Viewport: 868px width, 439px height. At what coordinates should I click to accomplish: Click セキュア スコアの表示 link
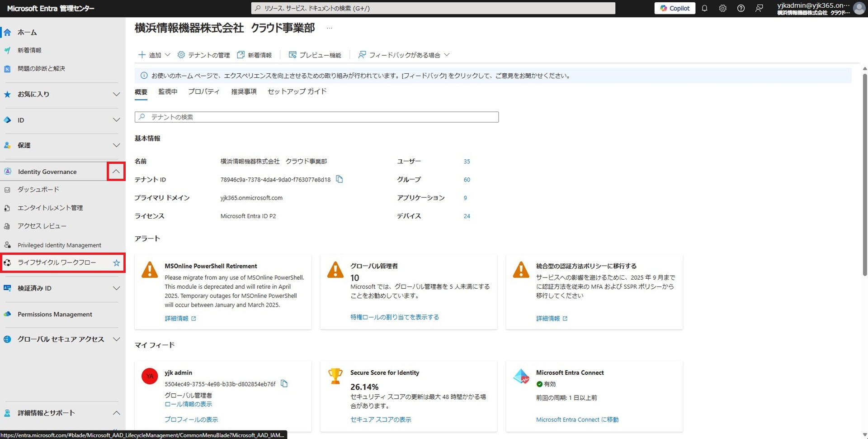[x=381, y=420]
